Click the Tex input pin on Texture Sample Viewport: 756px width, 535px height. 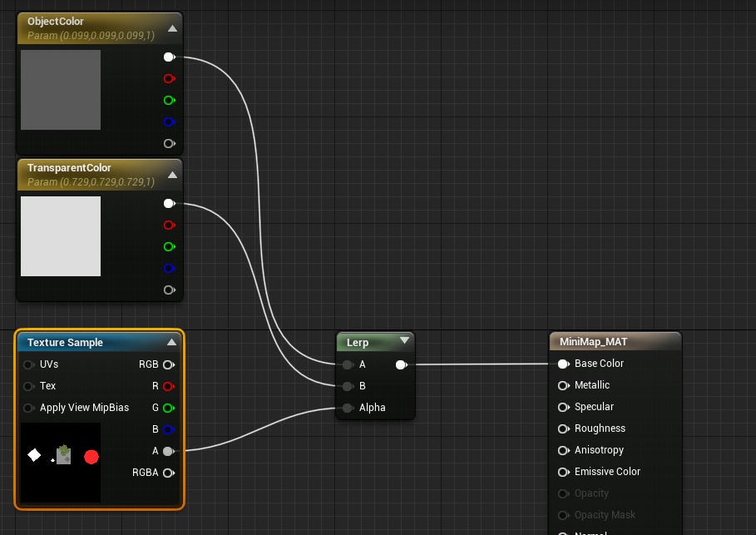(x=30, y=386)
